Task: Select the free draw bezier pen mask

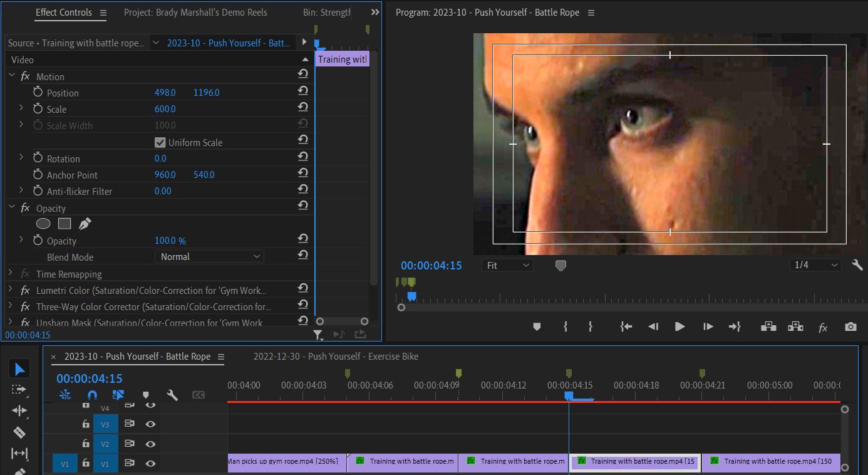Action: pos(85,224)
